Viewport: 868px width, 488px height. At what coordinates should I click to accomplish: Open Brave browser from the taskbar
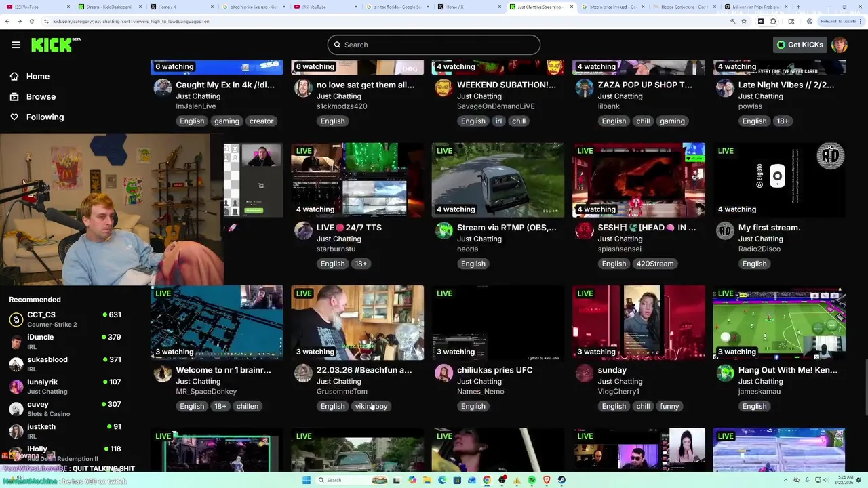(547, 480)
